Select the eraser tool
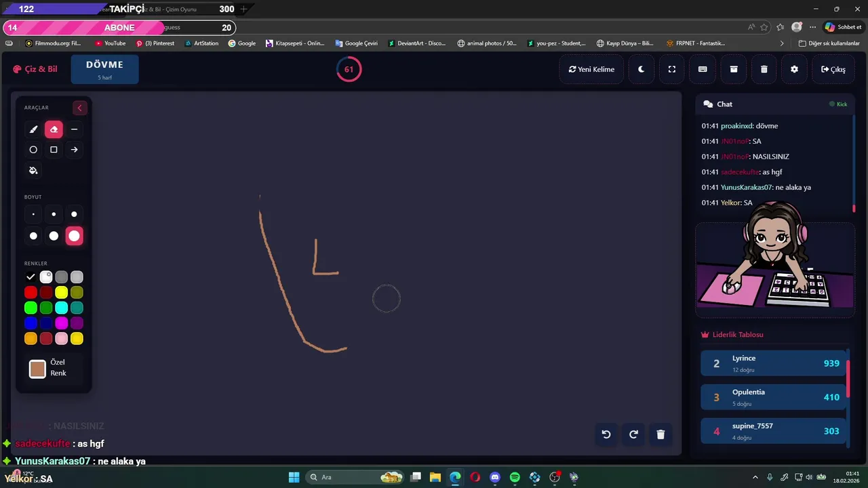 54,129
